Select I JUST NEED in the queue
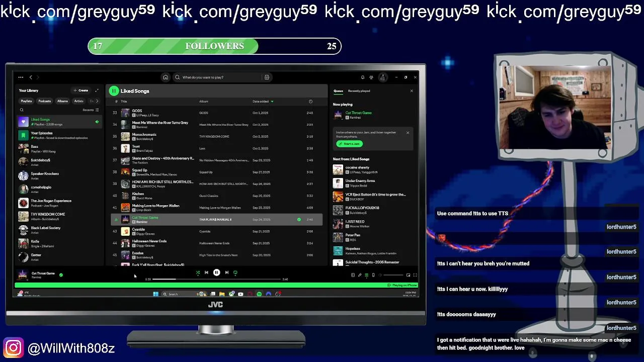The image size is (644, 362). (x=373, y=224)
